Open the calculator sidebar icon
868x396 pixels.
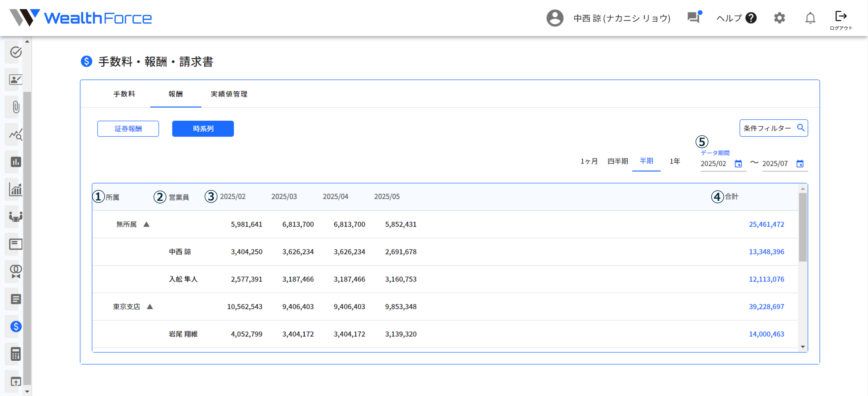pyautogui.click(x=16, y=354)
